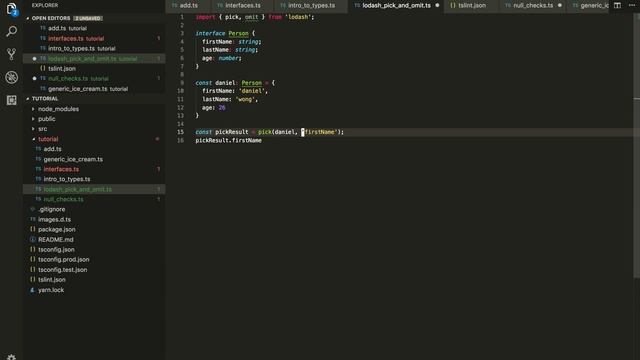Click the editor vertical scrollbar
The image size is (640, 360).
click(x=637, y=147)
